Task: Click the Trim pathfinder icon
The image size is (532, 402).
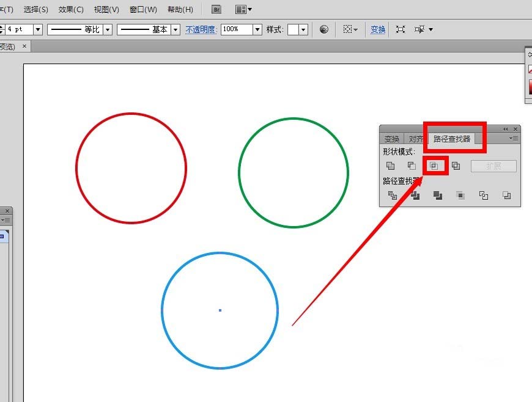Action: (x=415, y=196)
